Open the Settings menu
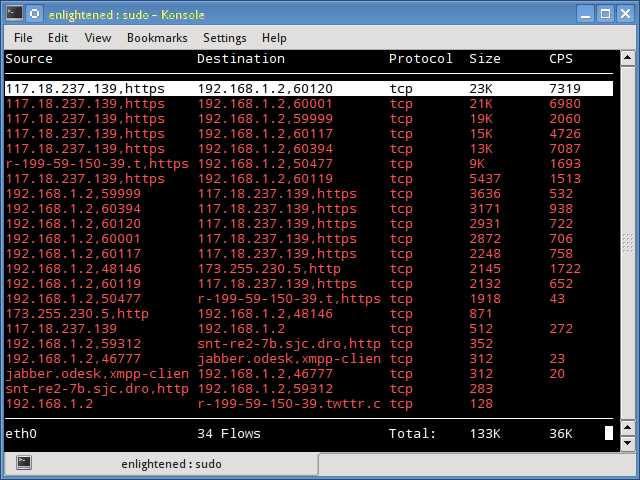 click(224, 38)
